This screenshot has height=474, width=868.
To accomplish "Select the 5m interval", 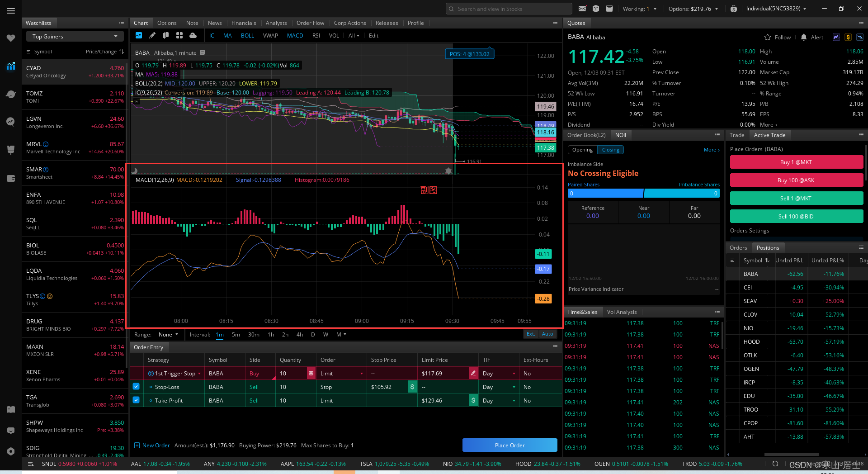I will coord(236,334).
